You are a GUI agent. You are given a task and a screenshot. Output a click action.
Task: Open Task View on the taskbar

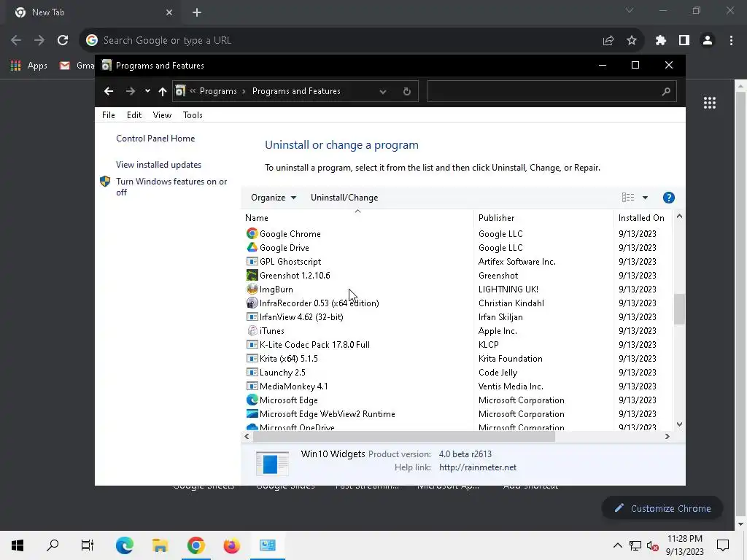click(x=88, y=545)
